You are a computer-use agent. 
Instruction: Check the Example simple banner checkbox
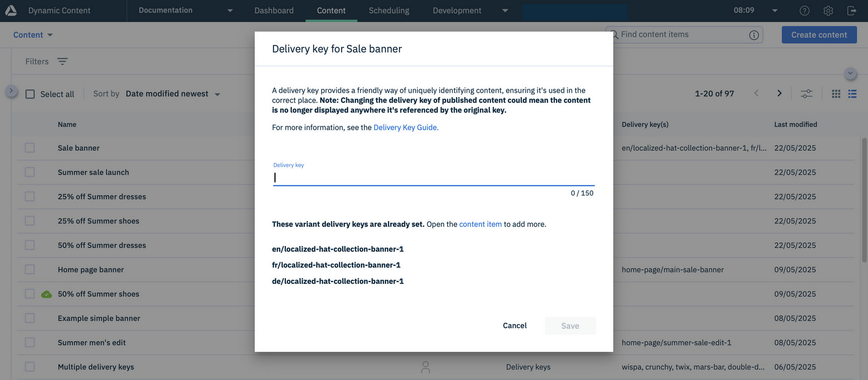click(x=30, y=318)
